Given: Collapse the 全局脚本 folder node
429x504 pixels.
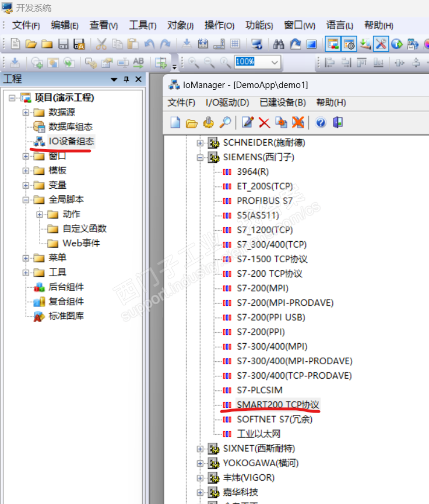Looking at the screenshot, I should (x=26, y=200).
